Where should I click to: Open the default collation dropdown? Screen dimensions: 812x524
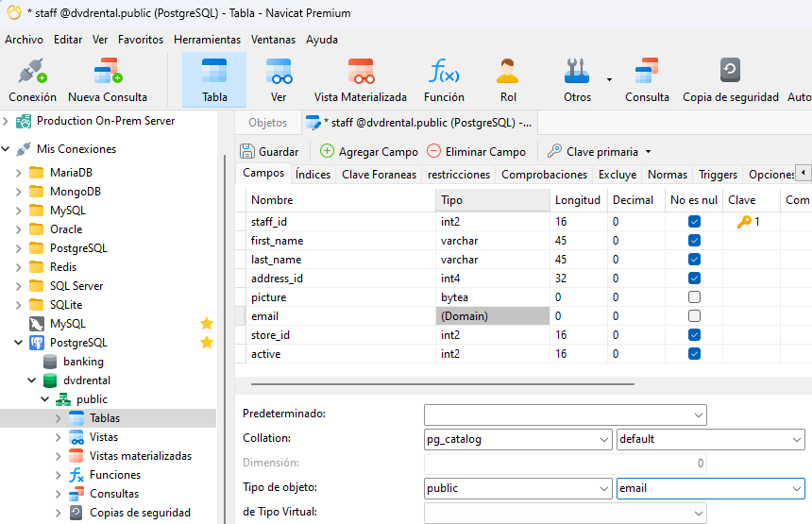(x=797, y=440)
